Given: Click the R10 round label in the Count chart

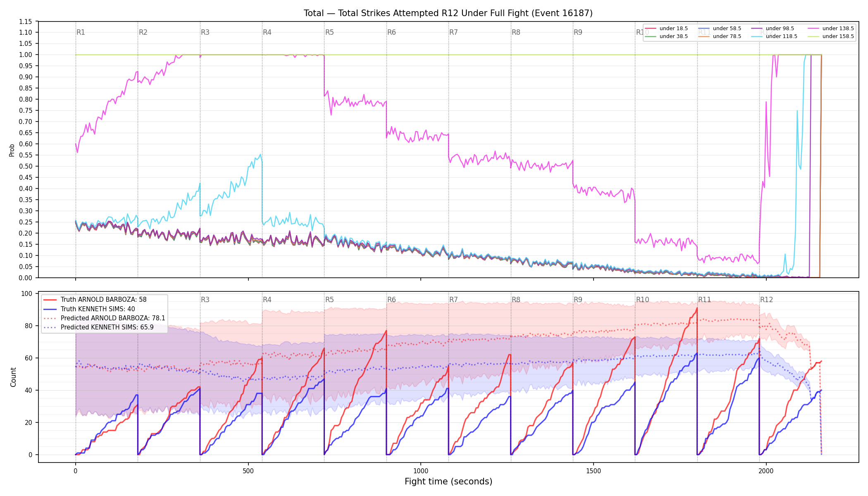Looking at the screenshot, I should click(642, 300).
